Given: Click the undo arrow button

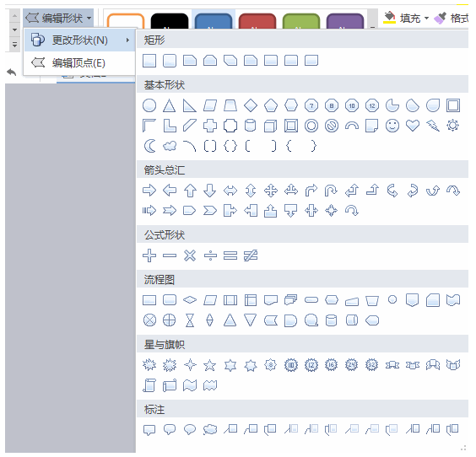Looking at the screenshot, I should click(x=12, y=73).
